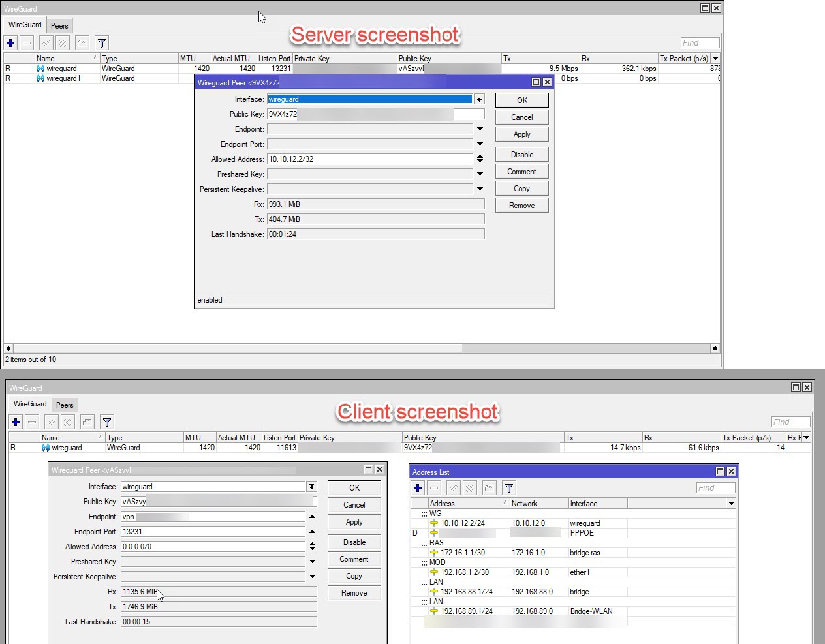Open the Interface dropdown in the server peer dialog
Image resolution: width=825 pixels, height=644 pixels.
click(480, 99)
